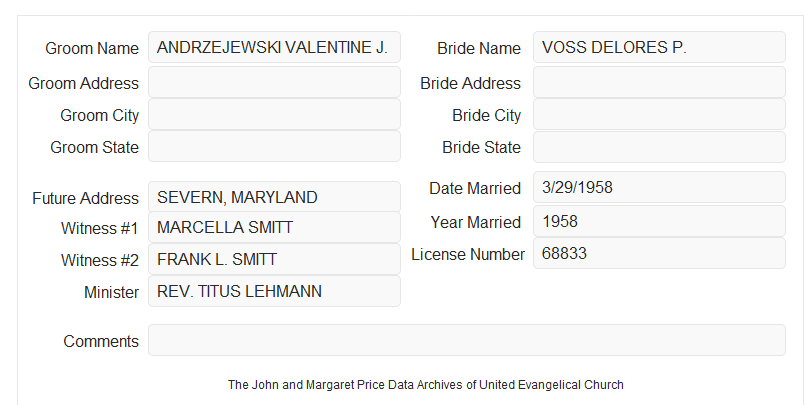Click the Year Married field
This screenshot has height=405, width=805.
coord(659,221)
